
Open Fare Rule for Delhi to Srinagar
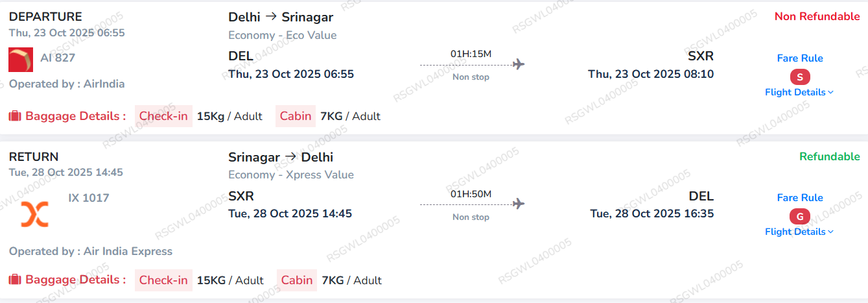pyautogui.click(x=800, y=58)
